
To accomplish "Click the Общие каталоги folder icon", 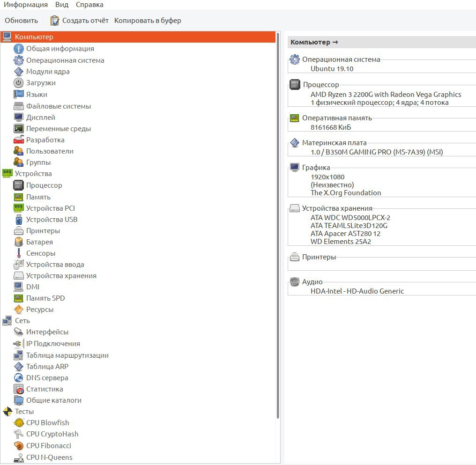I will 19,400.
